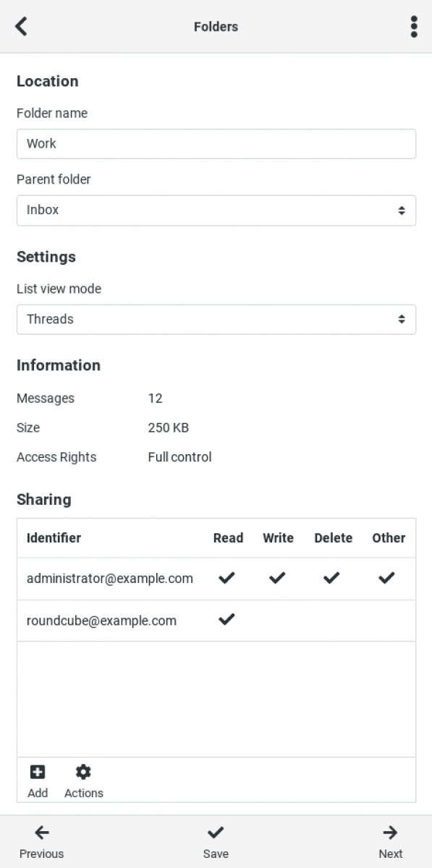Click the empty area in sharing list
The width and height of the screenshot is (432, 868).
[216, 699]
